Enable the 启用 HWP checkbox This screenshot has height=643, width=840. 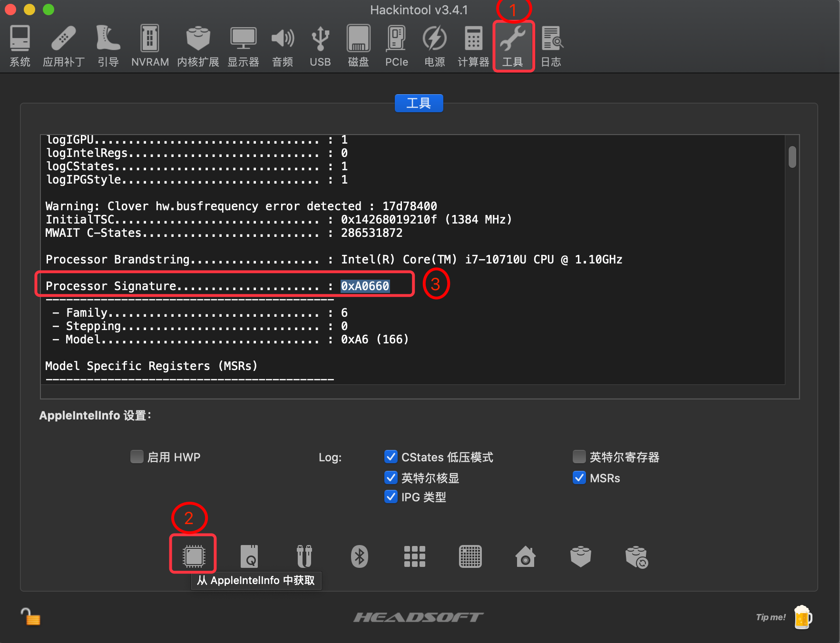click(137, 457)
